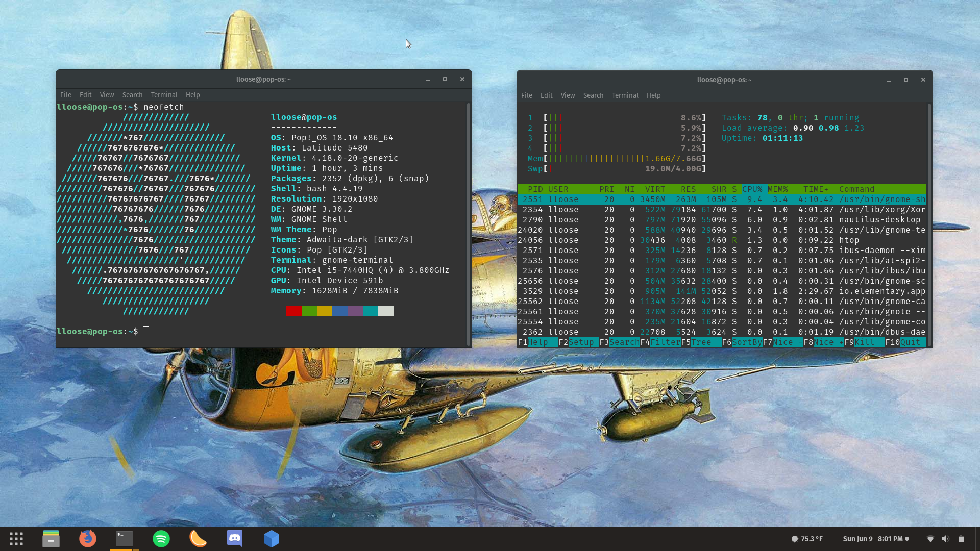Click the volume speaker tray icon

pos(945,539)
